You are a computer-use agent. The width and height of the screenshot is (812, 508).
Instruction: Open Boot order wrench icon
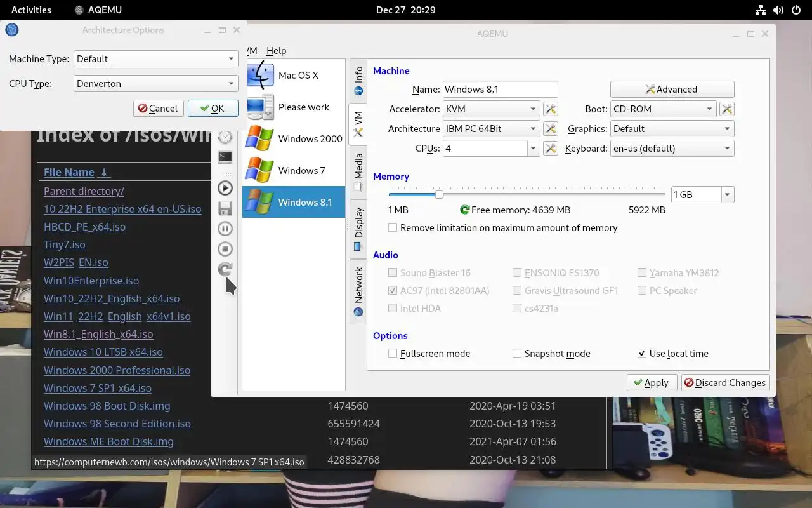coord(727,109)
